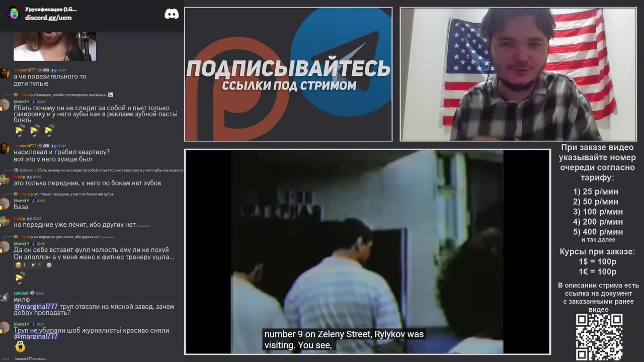Click the tariff line "3) 100 р/мин"

click(598, 212)
